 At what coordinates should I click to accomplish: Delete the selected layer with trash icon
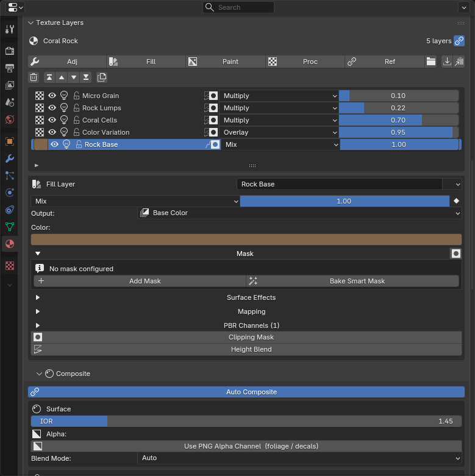[x=34, y=77]
